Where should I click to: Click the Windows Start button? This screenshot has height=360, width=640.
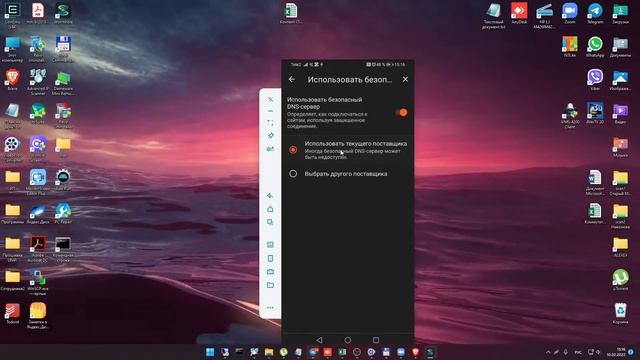coord(210,352)
